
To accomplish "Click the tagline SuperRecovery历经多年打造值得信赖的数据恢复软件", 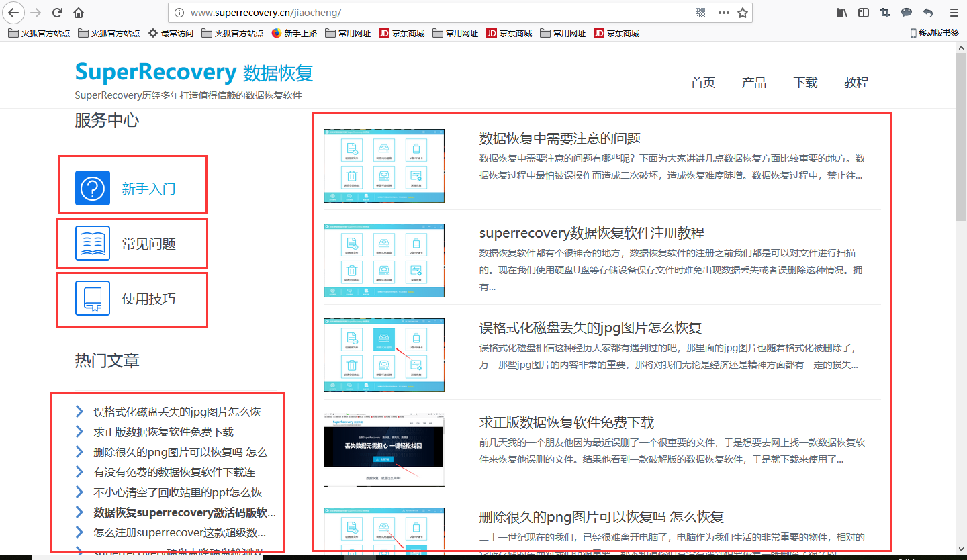I will pos(189,95).
